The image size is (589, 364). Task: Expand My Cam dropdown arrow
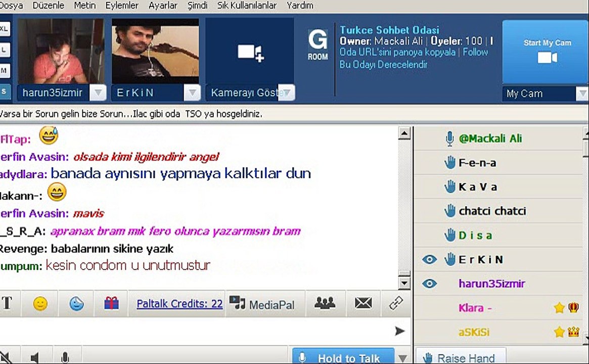click(x=582, y=94)
